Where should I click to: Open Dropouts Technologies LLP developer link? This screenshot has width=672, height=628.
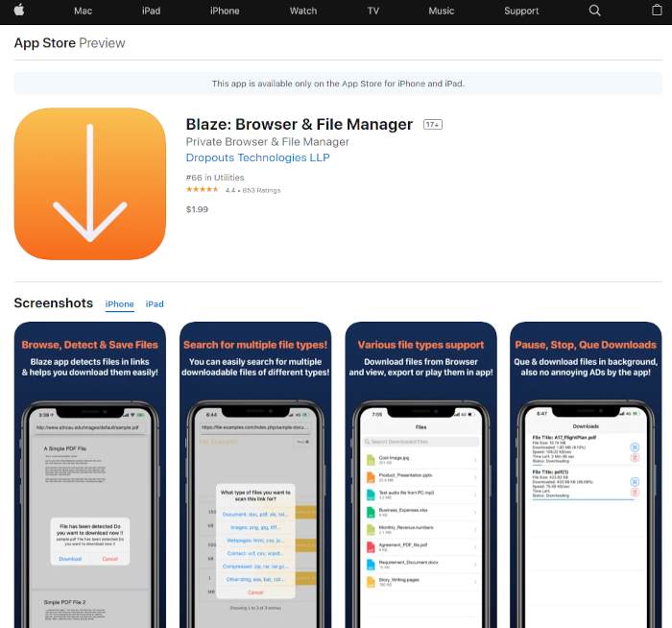coord(257,157)
